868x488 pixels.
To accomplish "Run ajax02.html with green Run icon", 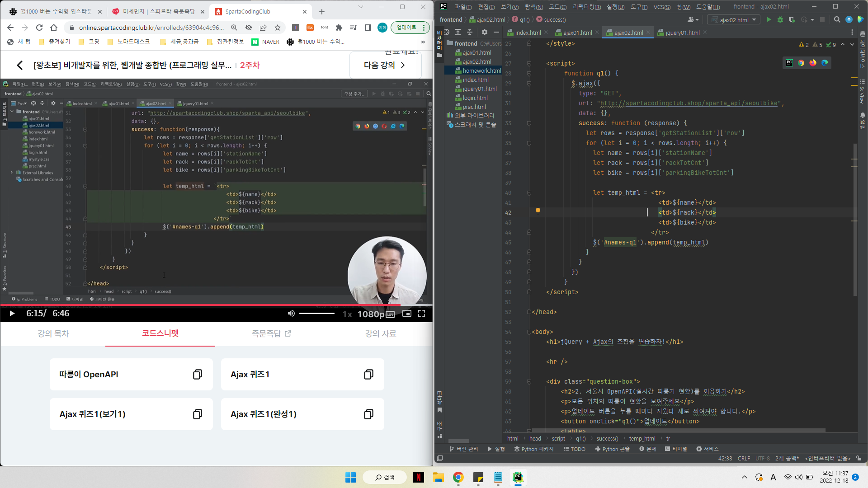I will point(769,20).
